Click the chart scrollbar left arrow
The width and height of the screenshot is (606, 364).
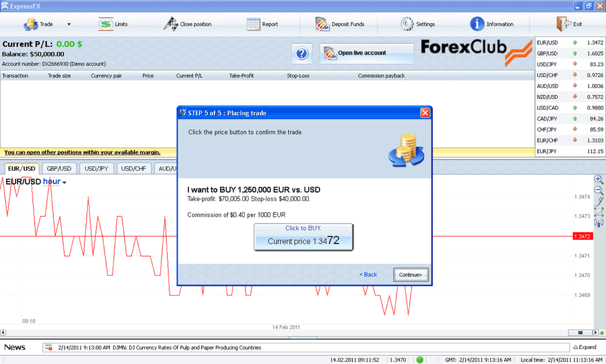3,332
